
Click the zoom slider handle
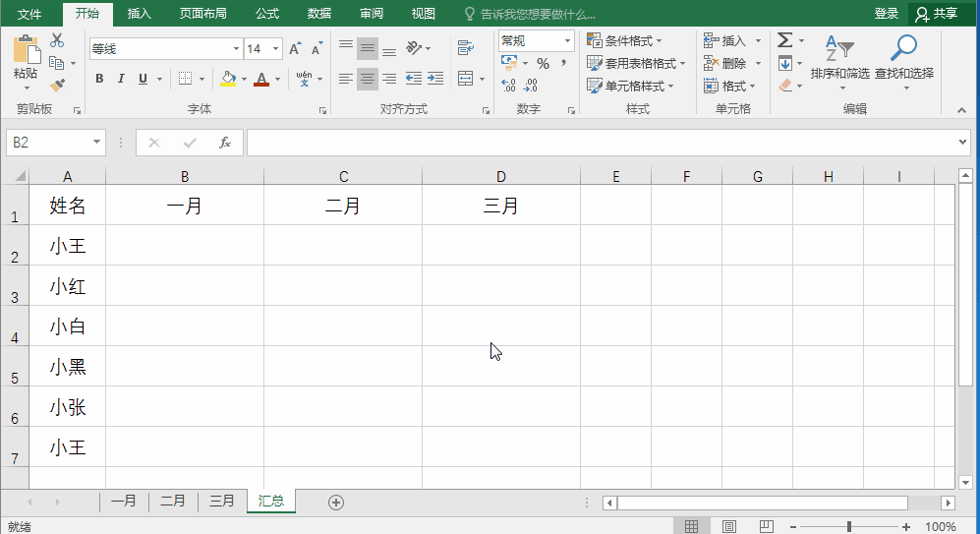(x=849, y=527)
